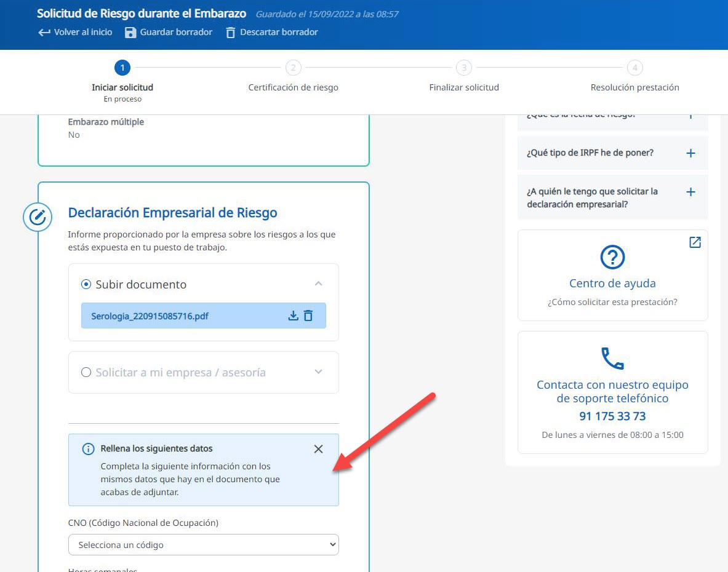Delete the uploaded Serologia PDF
Screen dimensions: 728x572
click(x=308, y=316)
